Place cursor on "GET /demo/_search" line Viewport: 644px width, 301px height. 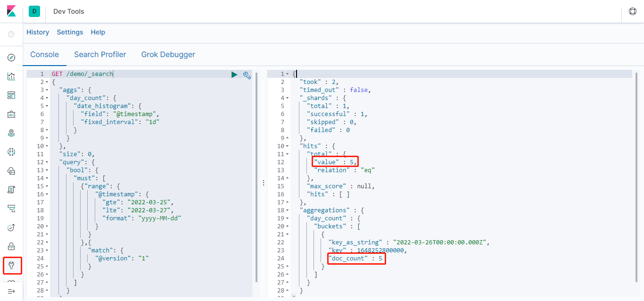83,74
